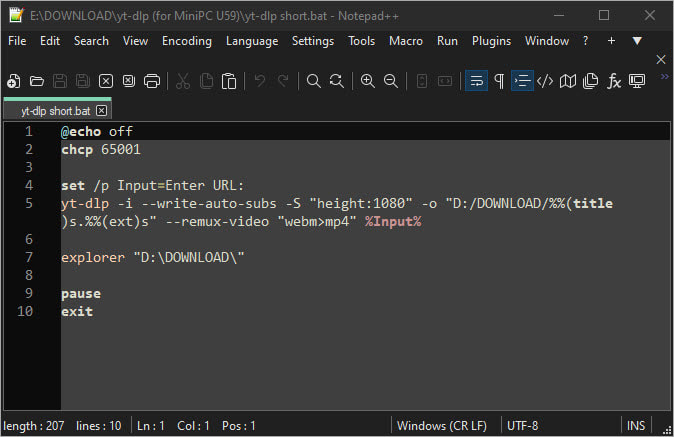Open the Window menu

click(547, 41)
